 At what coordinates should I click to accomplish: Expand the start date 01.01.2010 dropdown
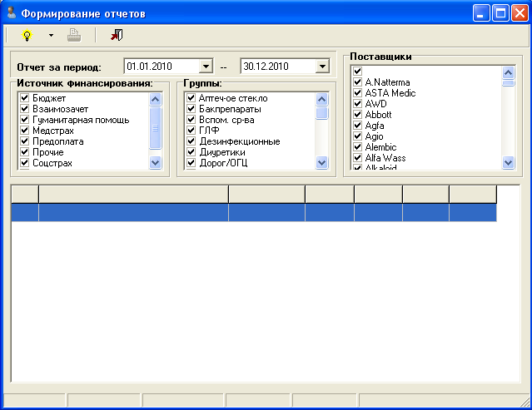coord(206,67)
